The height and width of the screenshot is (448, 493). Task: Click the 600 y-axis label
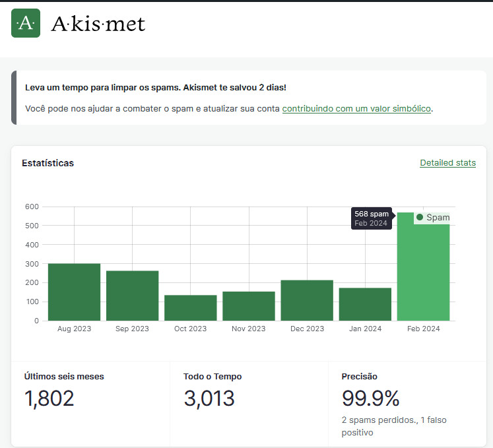(32, 207)
